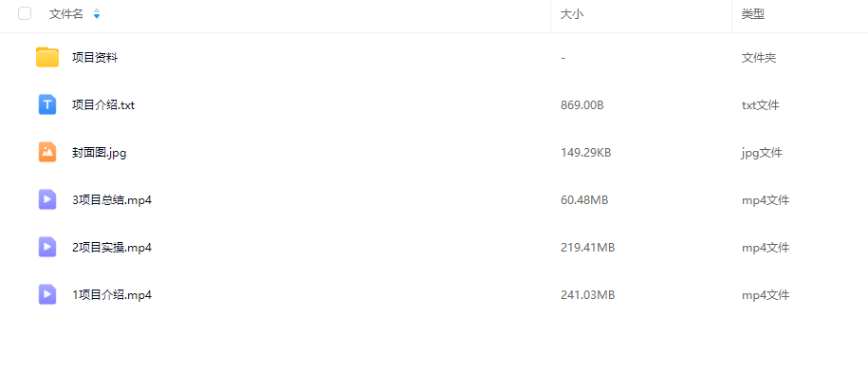868x374 pixels.
Task: Select the row showing size 149.29KB
Action: click(434, 153)
